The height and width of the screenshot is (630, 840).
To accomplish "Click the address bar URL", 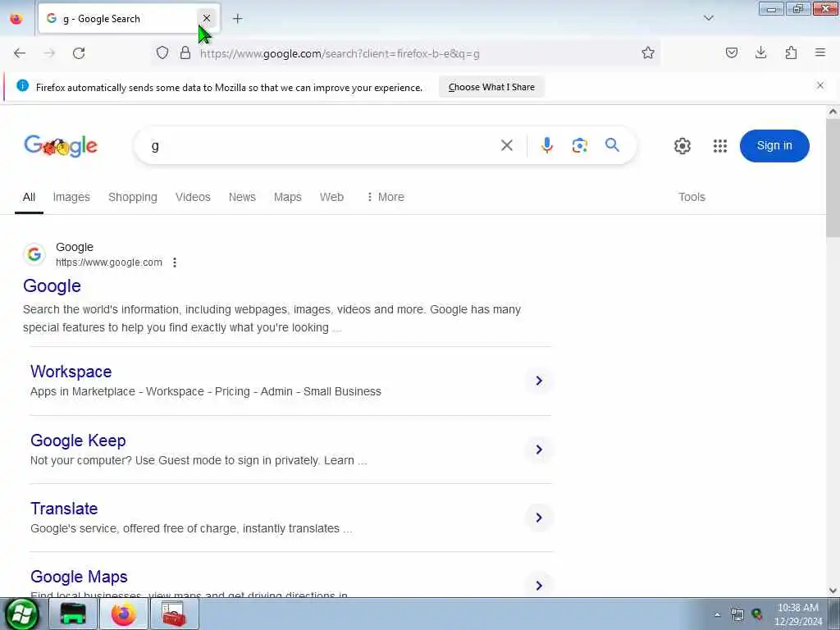I will (340, 53).
